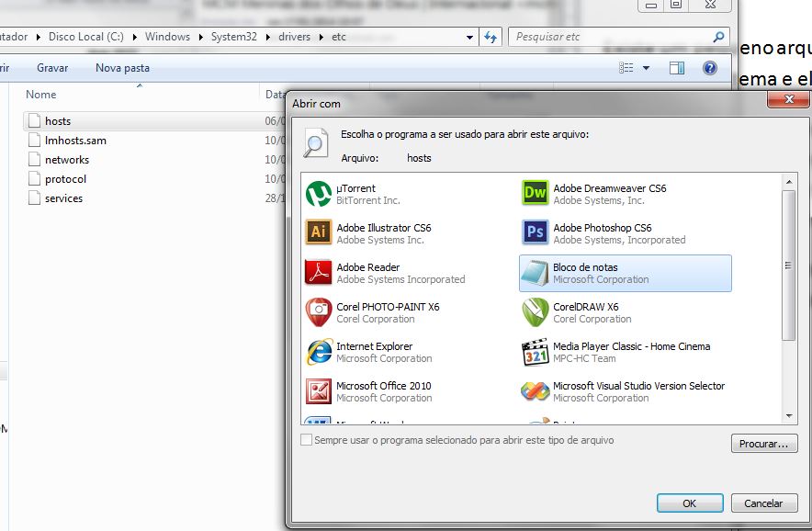
Task: Expand the arrow after Windows breadcrumb
Action: click(200, 37)
